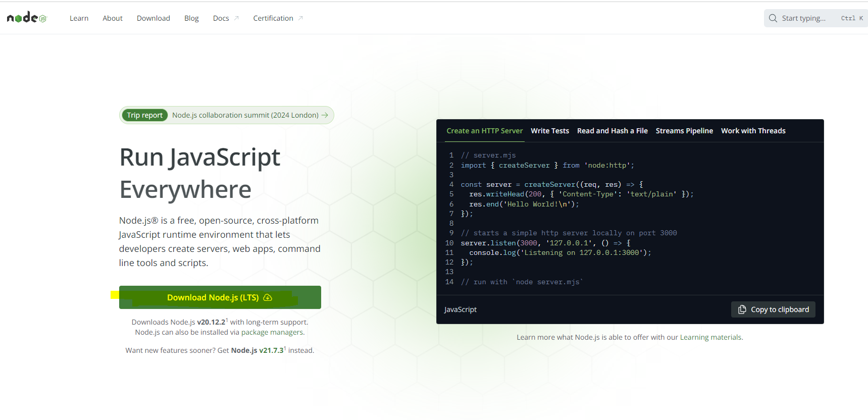Click code line '// server.mjs'

(x=488, y=155)
